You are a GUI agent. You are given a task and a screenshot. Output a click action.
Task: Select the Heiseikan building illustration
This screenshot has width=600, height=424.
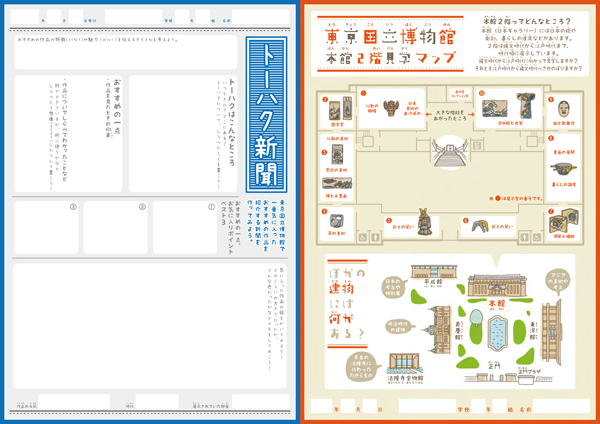434,271
